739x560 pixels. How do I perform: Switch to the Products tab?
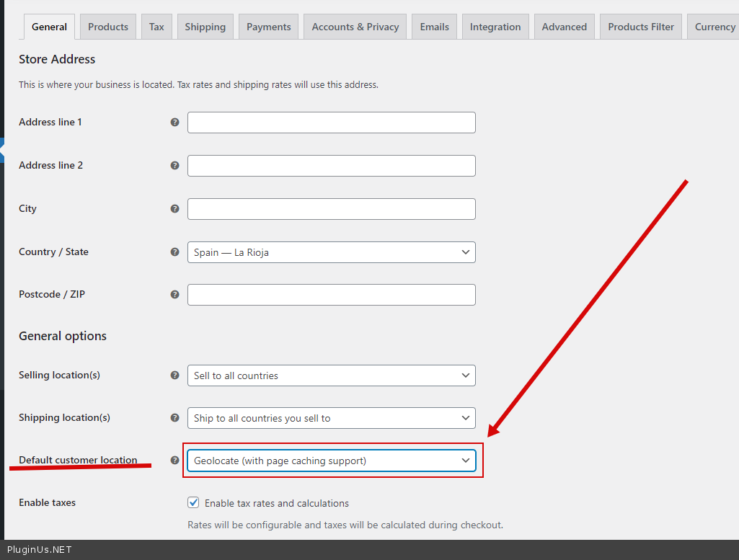[x=108, y=27]
